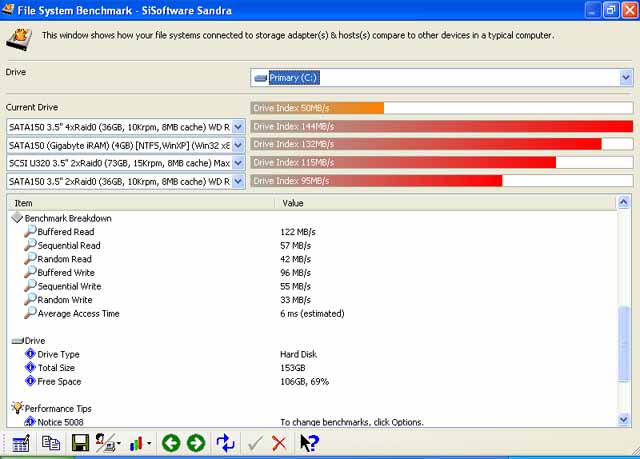Click the grey checkmark OK icon
Screen dimensions: 640x459
click(256, 443)
